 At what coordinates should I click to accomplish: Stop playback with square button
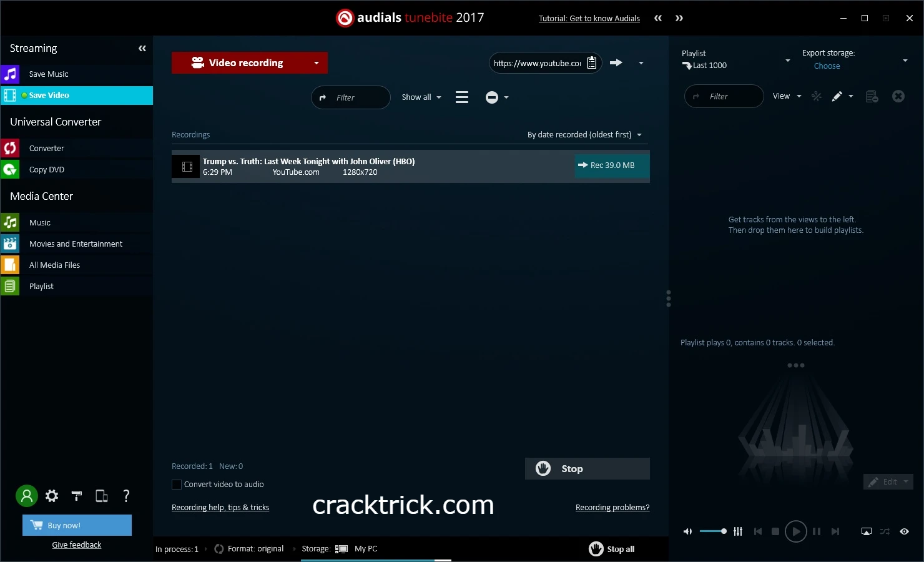click(775, 531)
